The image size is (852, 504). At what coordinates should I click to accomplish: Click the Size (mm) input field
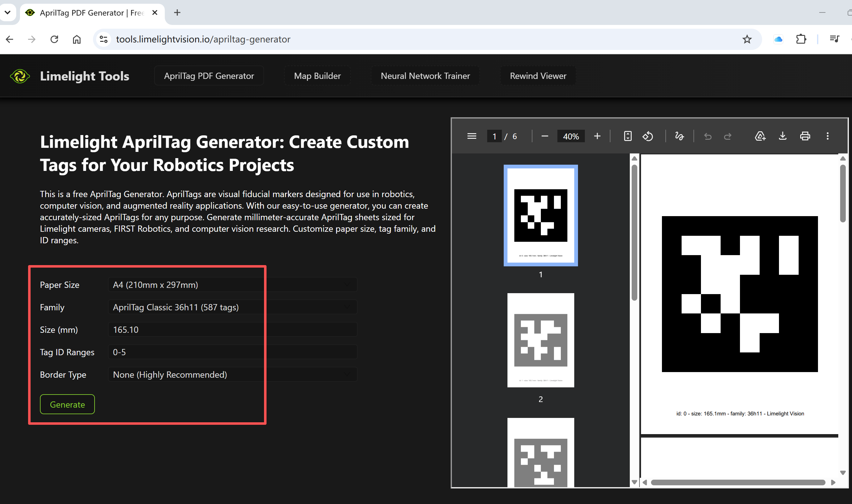tap(233, 329)
